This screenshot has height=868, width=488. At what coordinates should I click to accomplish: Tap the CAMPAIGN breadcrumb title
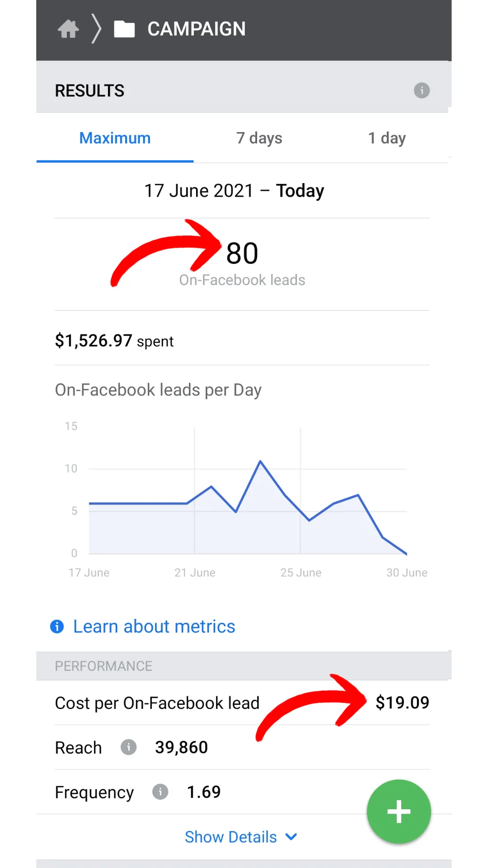coord(197,29)
